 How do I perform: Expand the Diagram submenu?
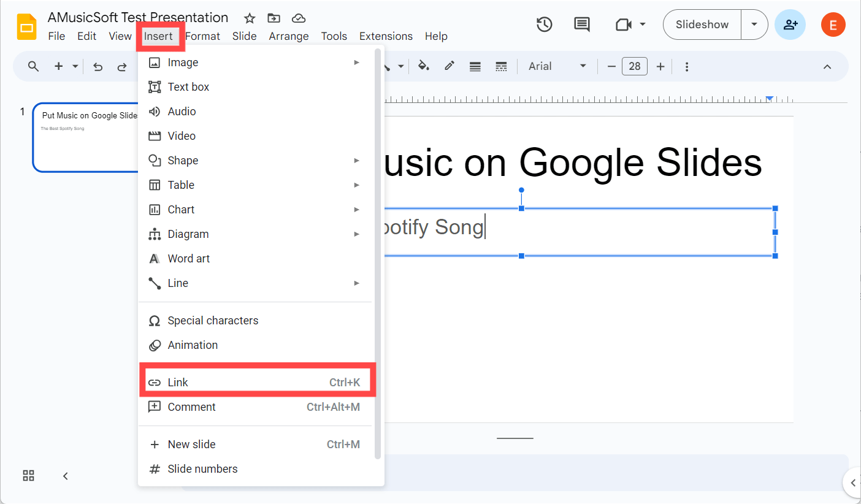[356, 234]
